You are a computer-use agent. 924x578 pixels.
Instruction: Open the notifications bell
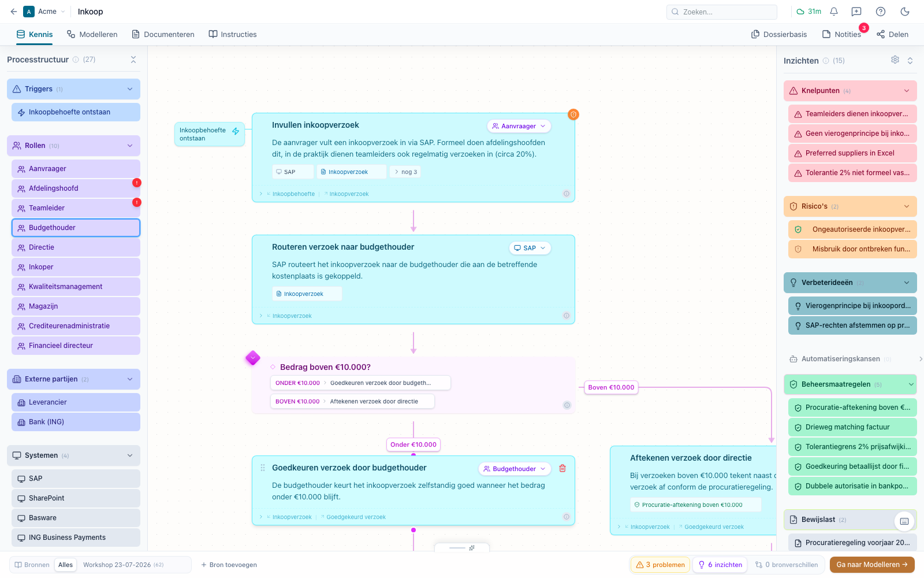click(834, 12)
